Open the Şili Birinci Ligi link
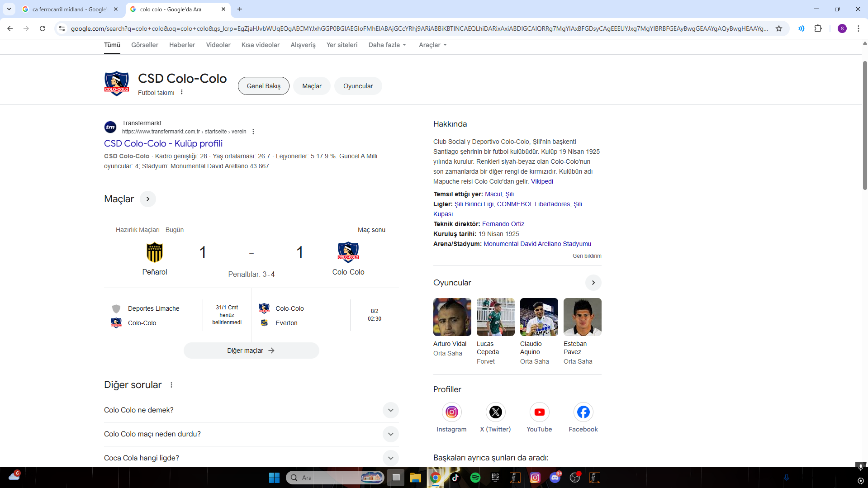This screenshot has width=868, height=488. [x=474, y=204]
